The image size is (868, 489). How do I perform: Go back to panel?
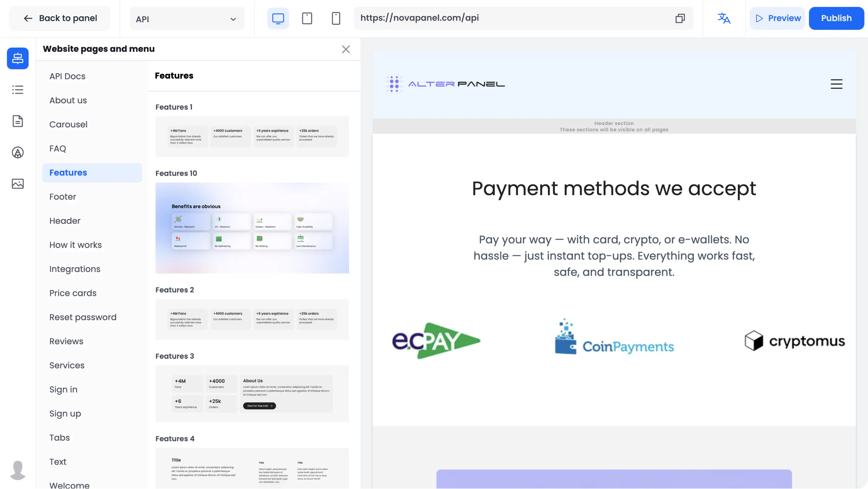pos(60,18)
